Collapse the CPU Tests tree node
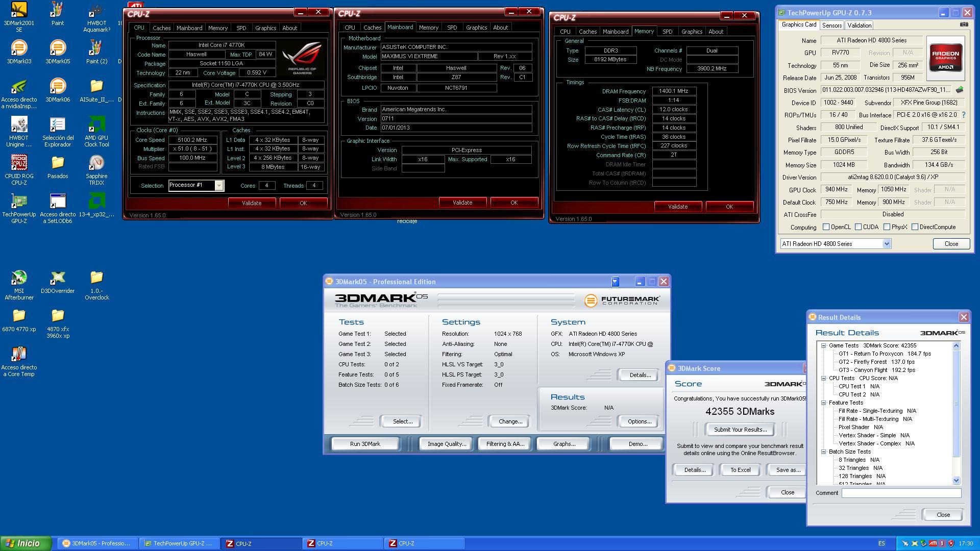980x551 pixels. 823,378
